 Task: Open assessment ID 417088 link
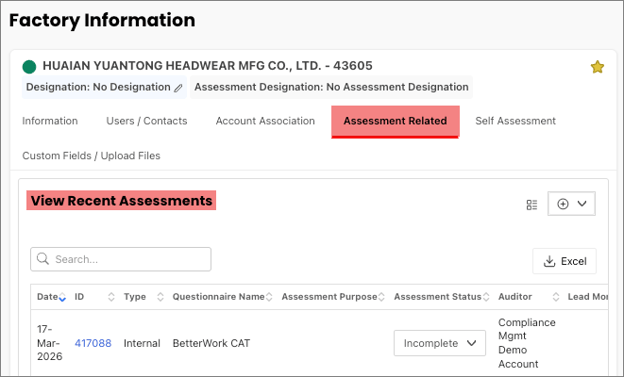[x=93, y=343]
